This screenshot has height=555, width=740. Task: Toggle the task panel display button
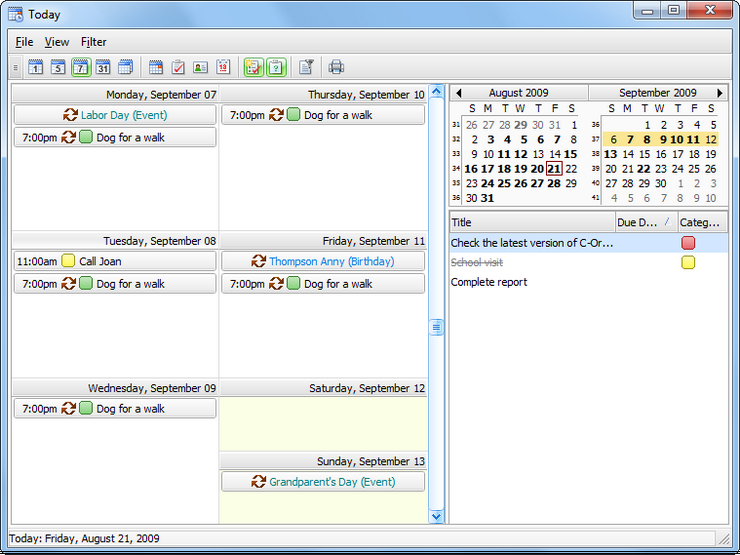[253, 67]
